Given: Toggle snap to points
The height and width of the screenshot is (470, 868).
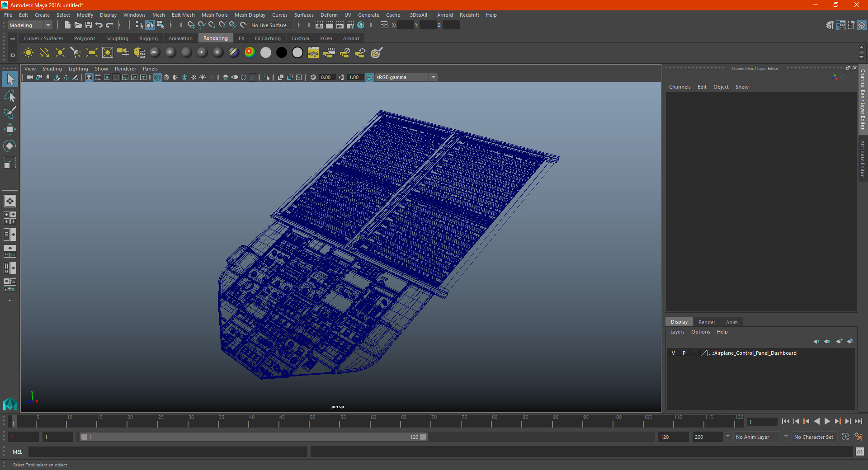Looking at the screenshot, I should 212,25.
